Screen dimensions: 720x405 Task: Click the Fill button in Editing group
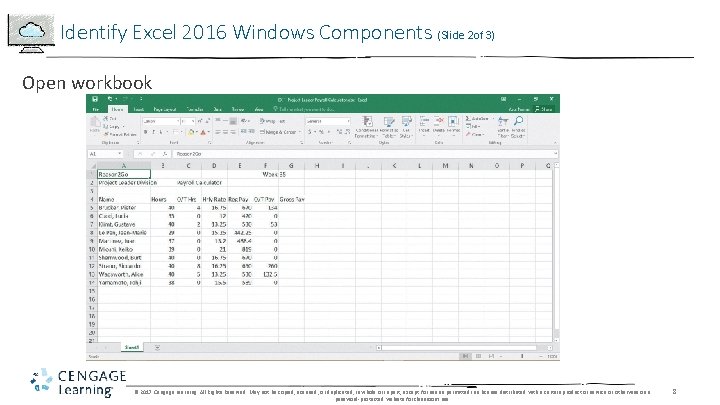[473, 126]
